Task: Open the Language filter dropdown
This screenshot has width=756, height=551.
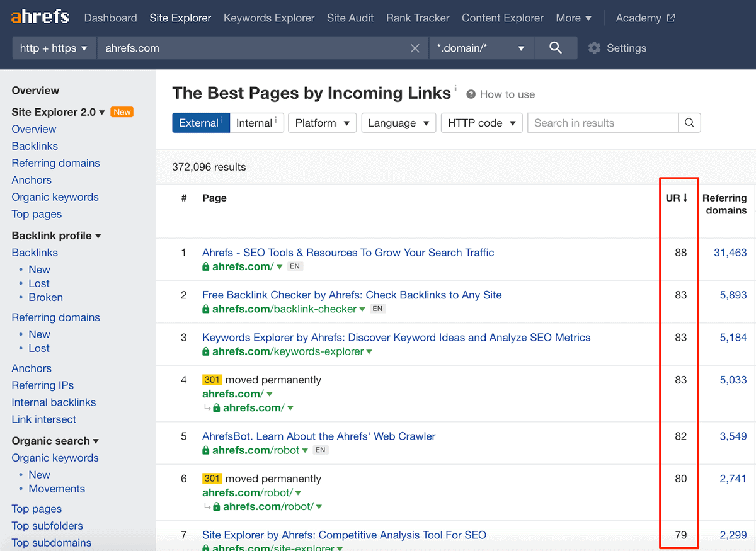Action: pyautogui.click(x=398, y=123)
